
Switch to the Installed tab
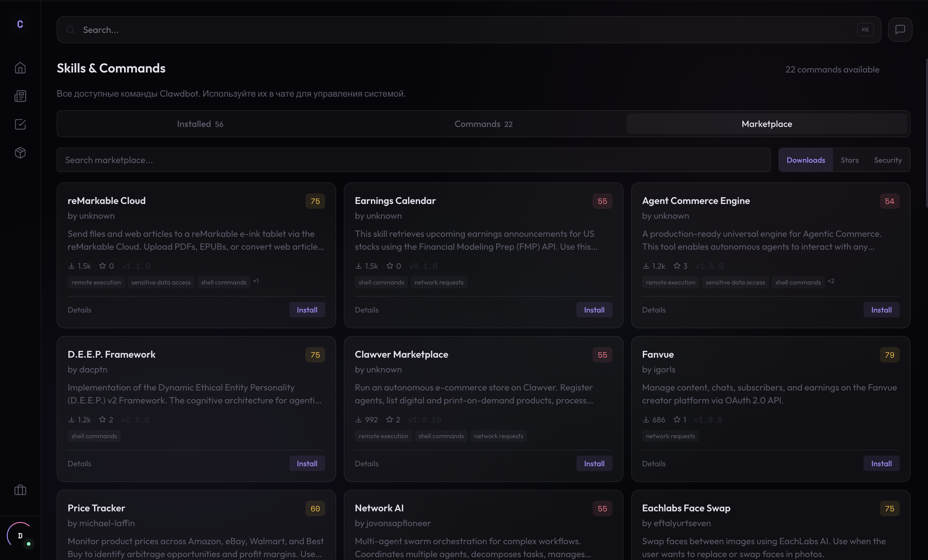(200, 124)
